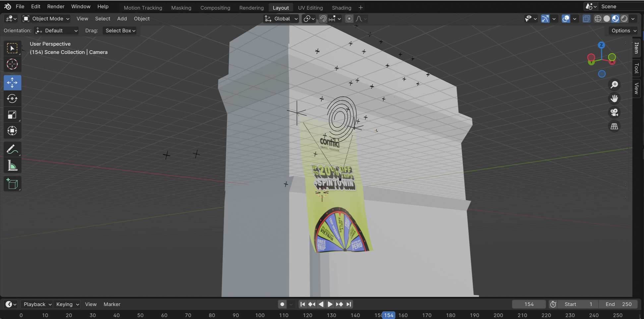This screenshot has height=319, width=644.
Task: Expand viewport shading options arrow
Action: coord(633,19)
